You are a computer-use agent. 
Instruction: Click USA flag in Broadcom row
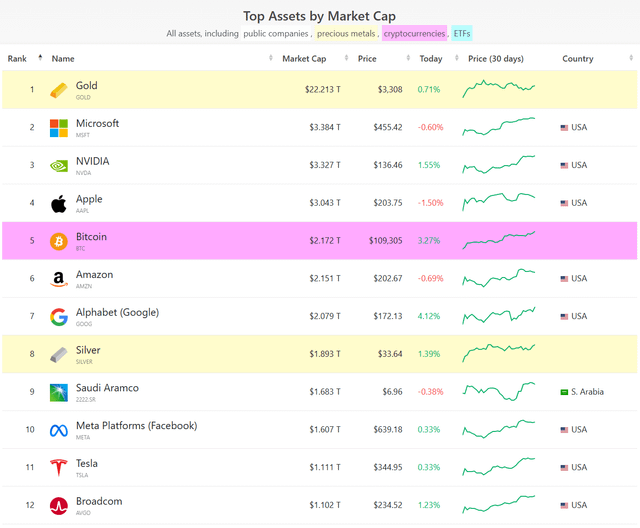click(564, 506)
